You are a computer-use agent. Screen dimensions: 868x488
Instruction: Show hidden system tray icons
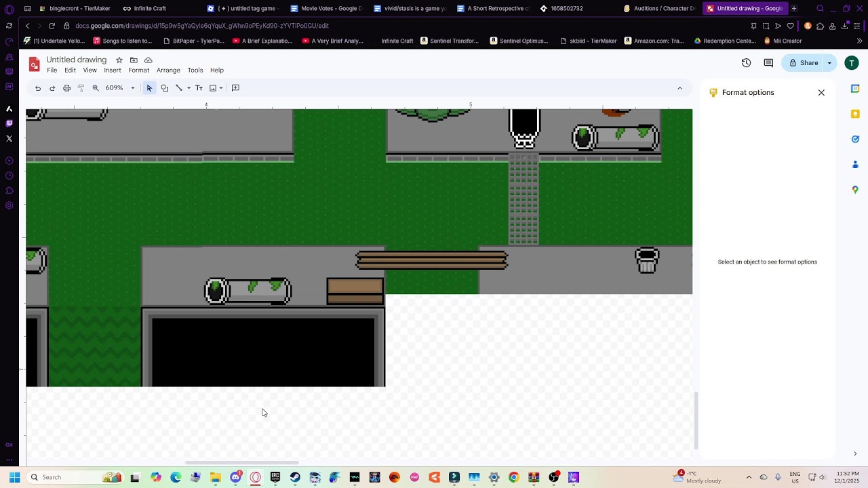click(x=749, y=477)
